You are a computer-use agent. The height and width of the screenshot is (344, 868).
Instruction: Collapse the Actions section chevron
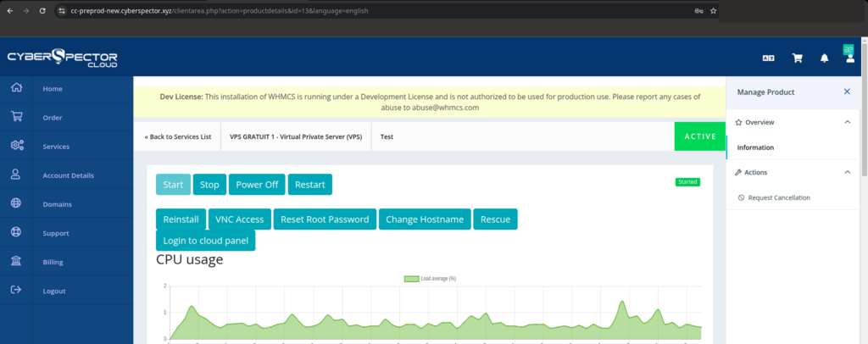point(847,173)
